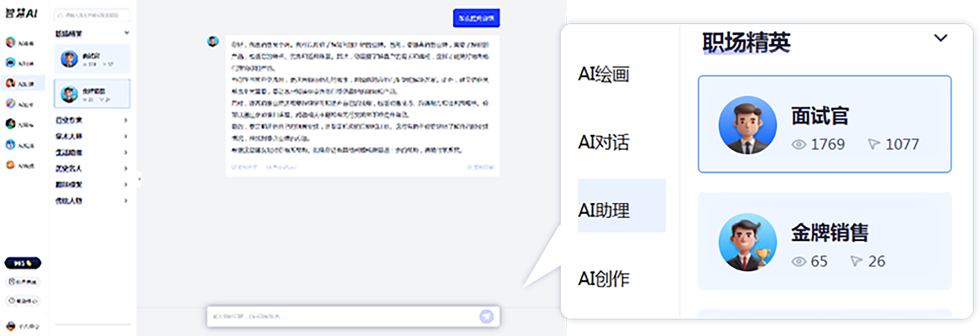Click the eye icon beside 1769
The height and width of the screenshot is (336, 980).
pos(799,145)
